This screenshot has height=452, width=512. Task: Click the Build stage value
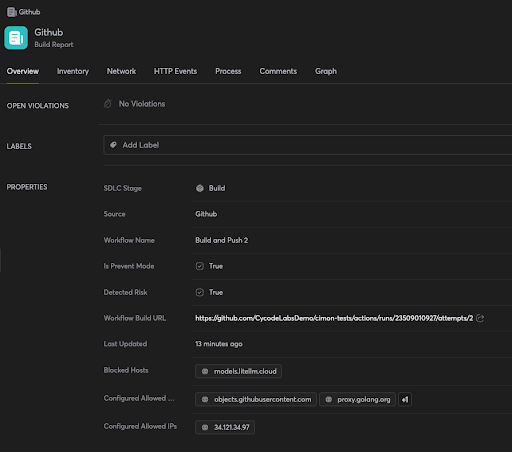pyautogui.click(x=217, y=188)
